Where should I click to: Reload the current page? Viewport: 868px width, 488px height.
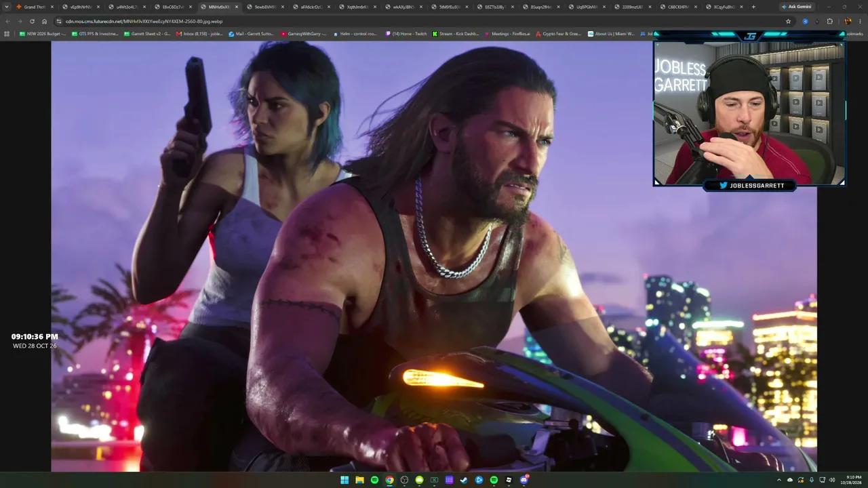tap(32, 21)
